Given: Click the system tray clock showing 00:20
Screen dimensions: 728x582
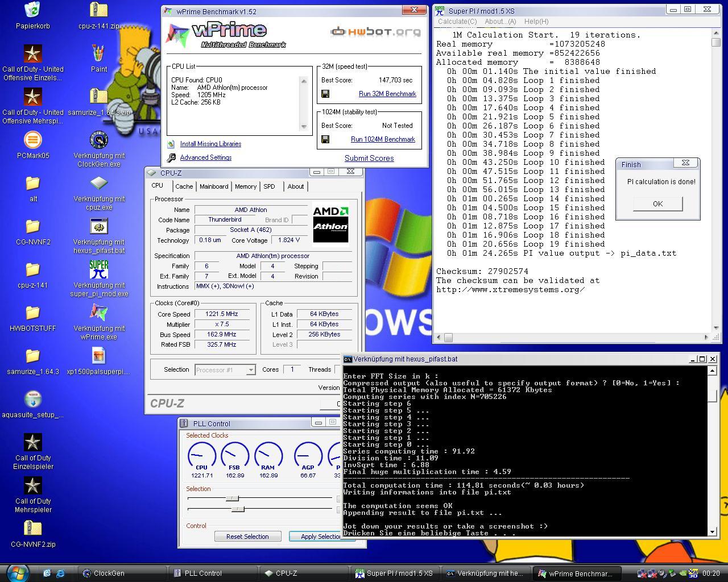Looking at the screenshot, I should click(711, 573).
